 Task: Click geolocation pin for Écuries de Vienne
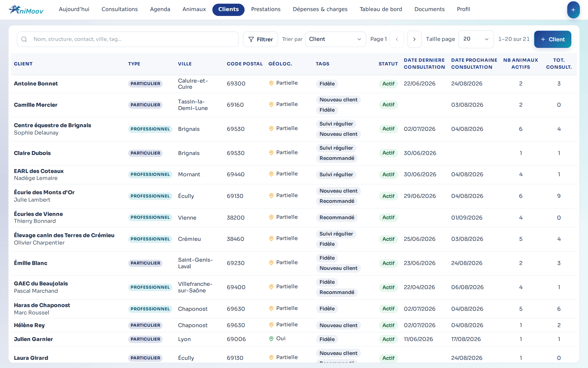tap(271, 217)
